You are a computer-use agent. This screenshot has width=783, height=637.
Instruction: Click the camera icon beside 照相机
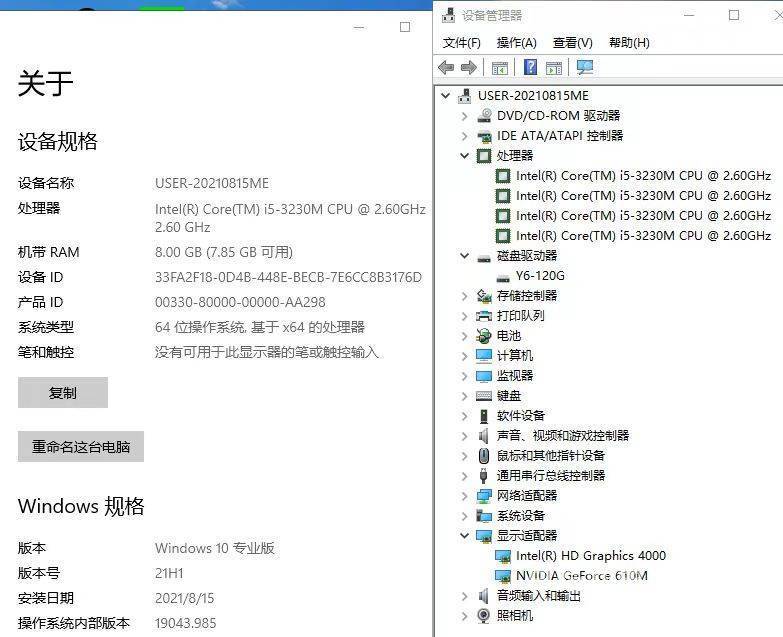click(x=483, y=616)
